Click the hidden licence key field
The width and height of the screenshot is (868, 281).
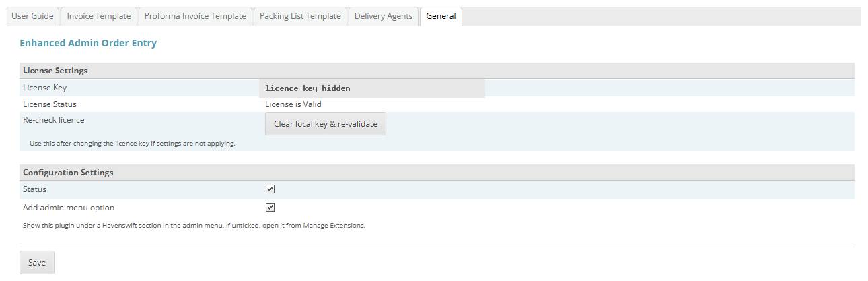[x=372, y=88]
